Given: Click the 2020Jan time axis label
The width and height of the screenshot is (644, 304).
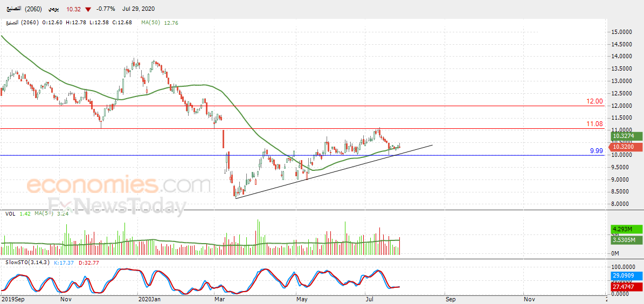Looking at the screenshot, I should (149, 300).
